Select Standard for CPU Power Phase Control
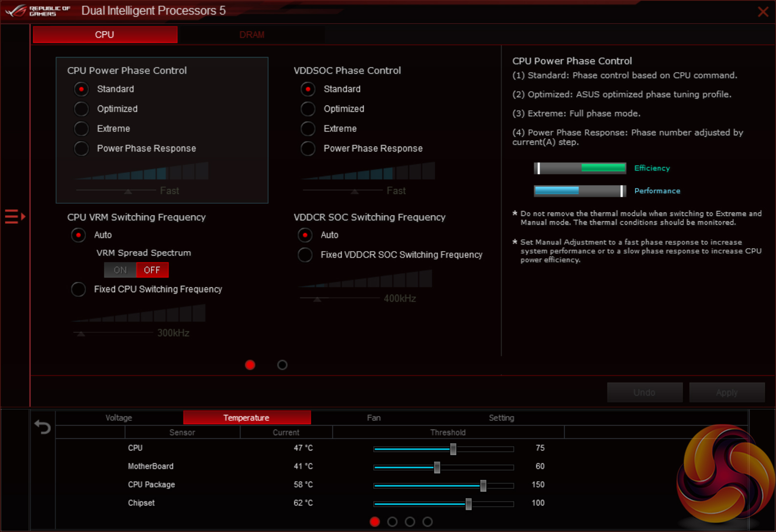Screen dimensions: 776x532 81,89
